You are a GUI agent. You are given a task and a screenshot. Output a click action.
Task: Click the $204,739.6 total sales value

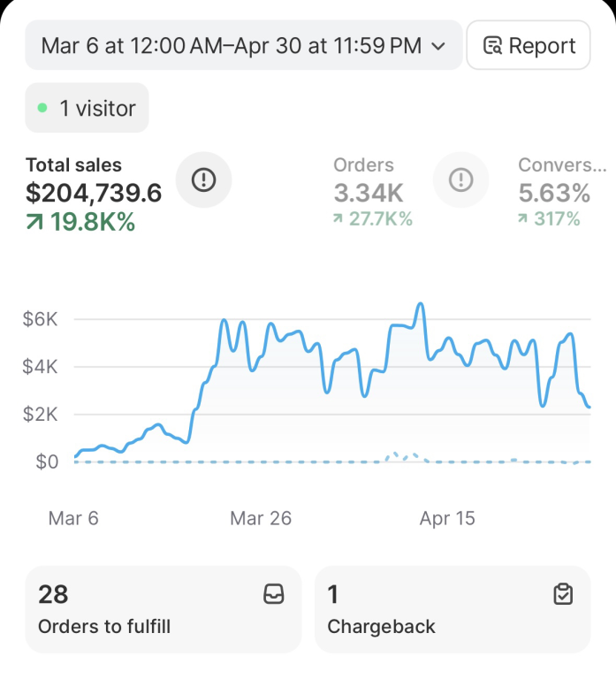pyautogui.click(x=94, y=193)
